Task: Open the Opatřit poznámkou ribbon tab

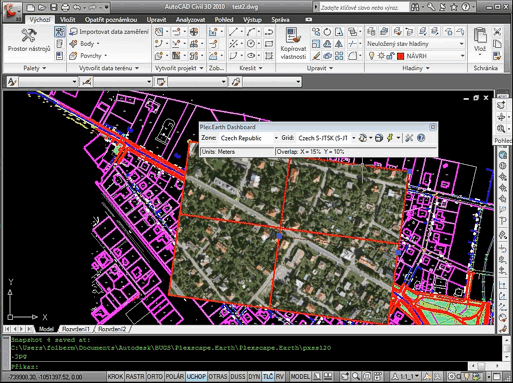Action: click(111, 20)
